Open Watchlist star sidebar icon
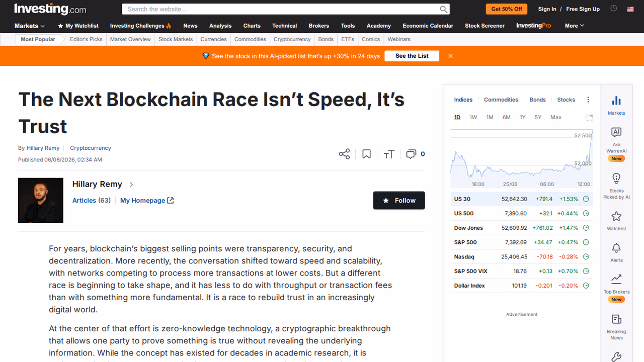644x362 pixels. click(x=616, y=221)
